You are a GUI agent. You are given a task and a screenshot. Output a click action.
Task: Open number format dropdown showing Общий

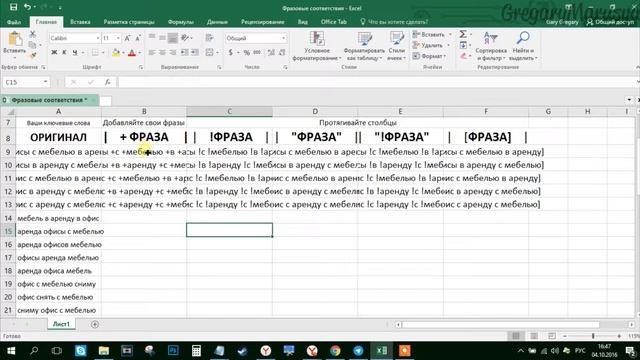pyautogui.click(x=283, y=38)
